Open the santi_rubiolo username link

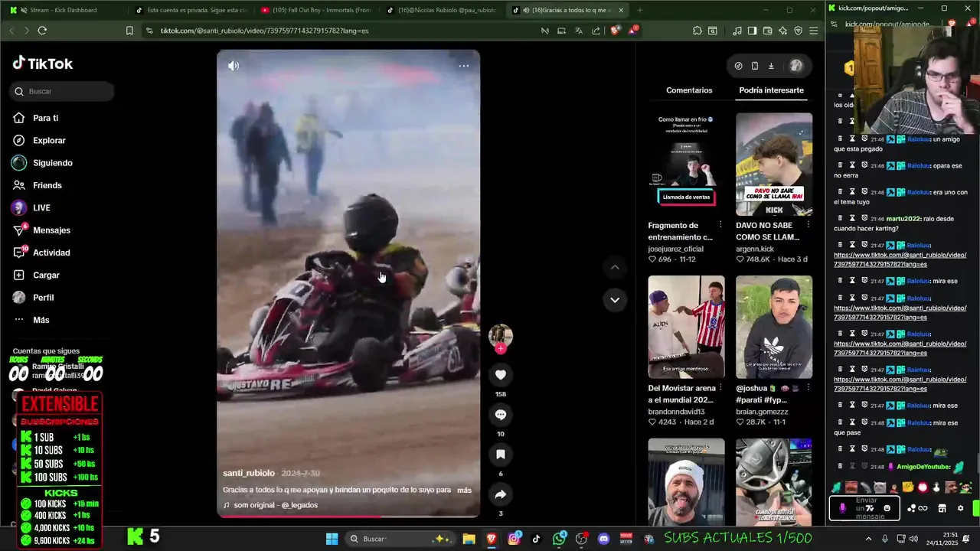tap(249, 473)
